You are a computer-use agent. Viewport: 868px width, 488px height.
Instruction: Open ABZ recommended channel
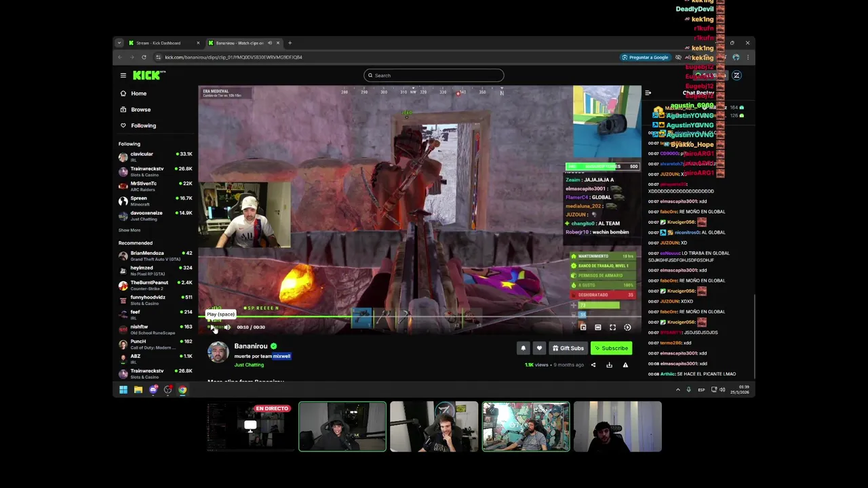(155, 359)
